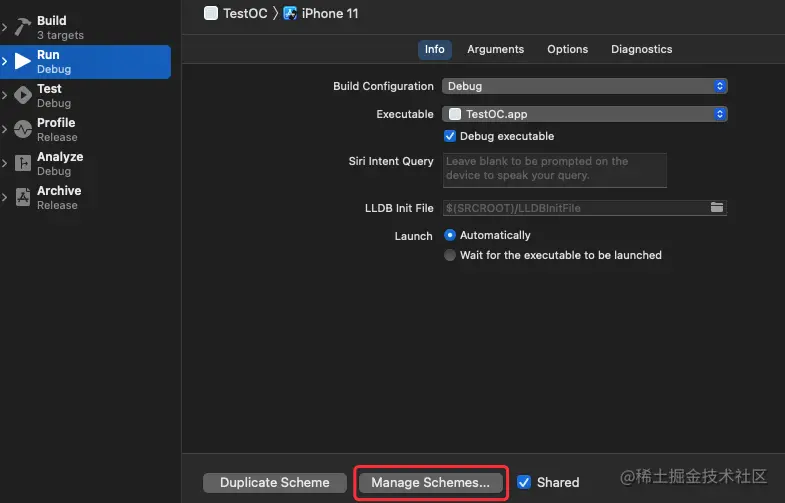
Task: Click the Duplicate Scheme button
Action: 274,482
